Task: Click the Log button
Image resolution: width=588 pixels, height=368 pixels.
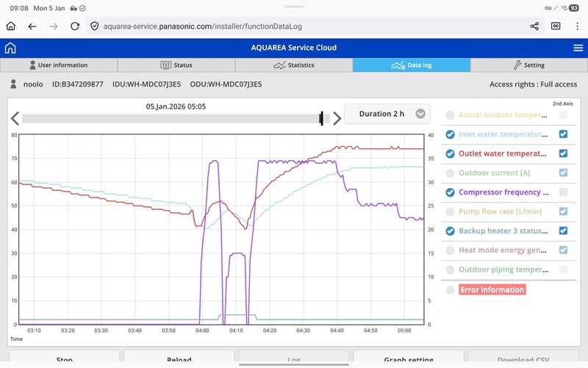Action: [x=294, y=356]
